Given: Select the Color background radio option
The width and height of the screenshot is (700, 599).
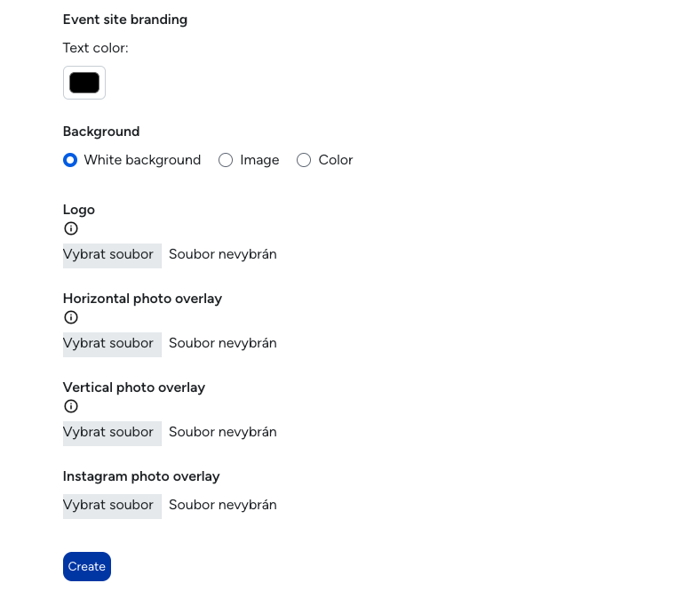Looking at the screenshot, I should [304, 160].
